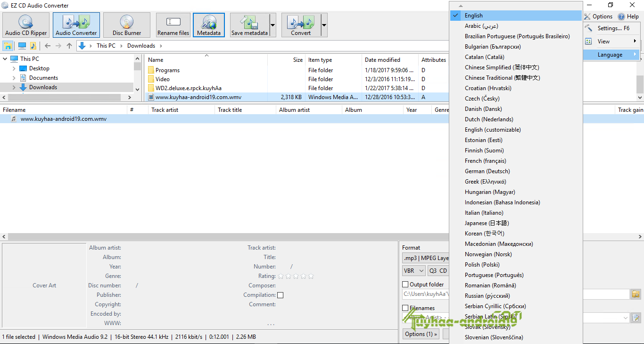Open the Options menu
The height and width of the screenshot is (344, 644).
598,17
